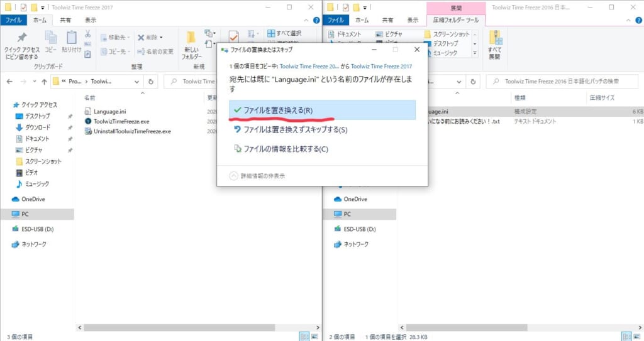Open the Properties check-mark icon in left ribbon
644x341 pixels.
click(x=234, y=36)
